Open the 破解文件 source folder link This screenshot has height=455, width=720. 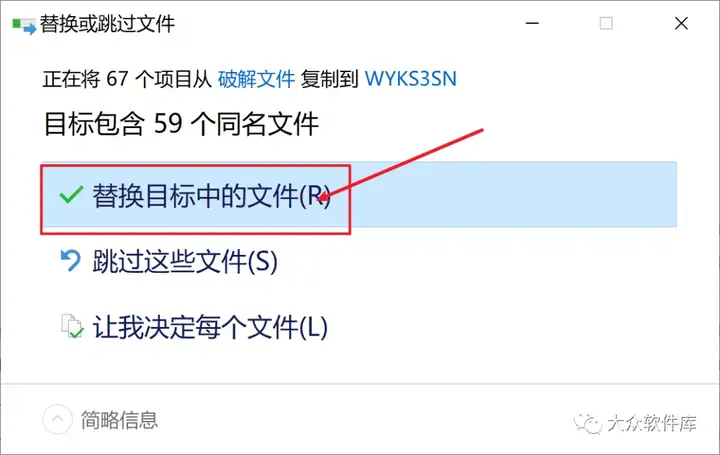click(256, 79)
